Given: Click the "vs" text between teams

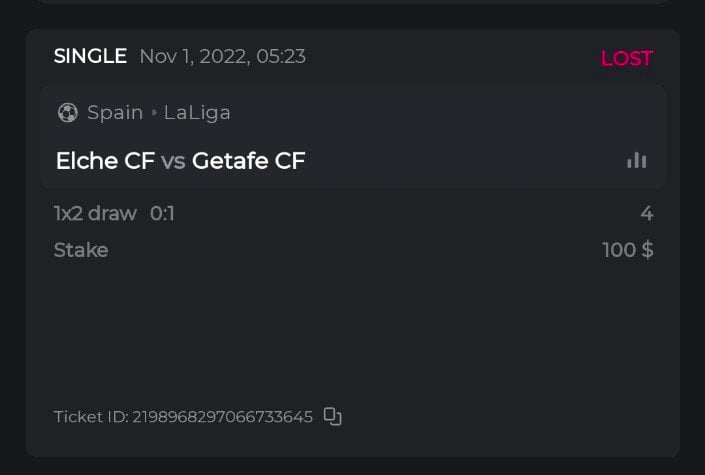Looking at the screenshot, I should [x=173, y=160].
